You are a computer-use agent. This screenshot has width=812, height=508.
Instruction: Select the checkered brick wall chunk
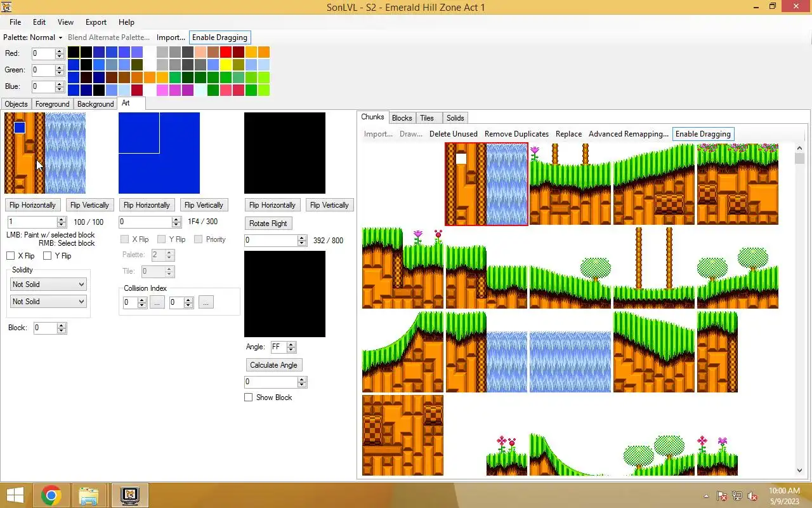click(402, 435)
